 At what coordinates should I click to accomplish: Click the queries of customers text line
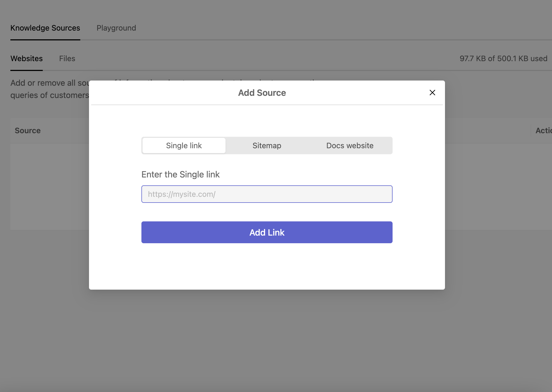coord(49,95)
